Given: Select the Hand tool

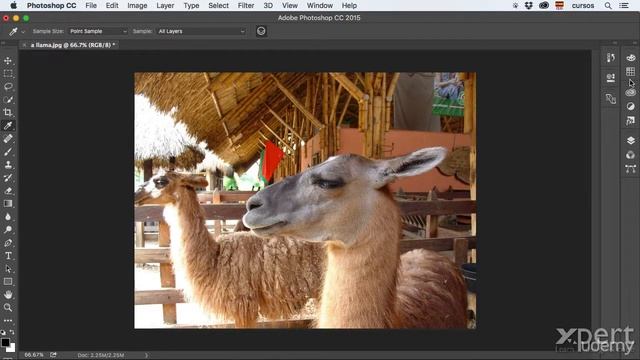Looking at the screenshot, I should point(8,295).
